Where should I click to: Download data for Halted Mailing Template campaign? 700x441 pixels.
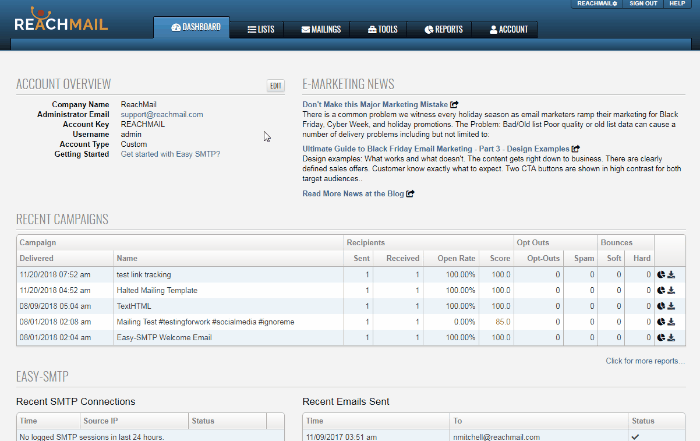672,290
